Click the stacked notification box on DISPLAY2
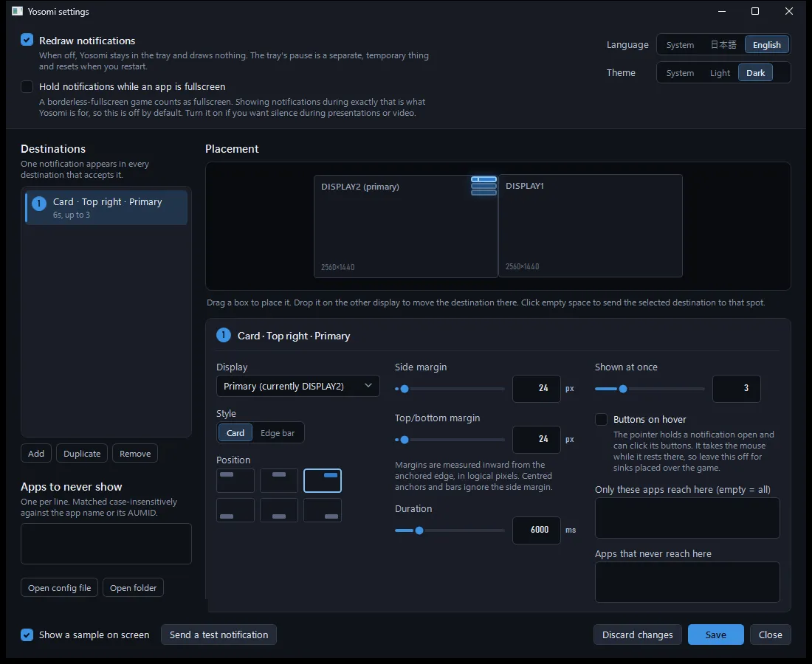 [x=484, y=186]
